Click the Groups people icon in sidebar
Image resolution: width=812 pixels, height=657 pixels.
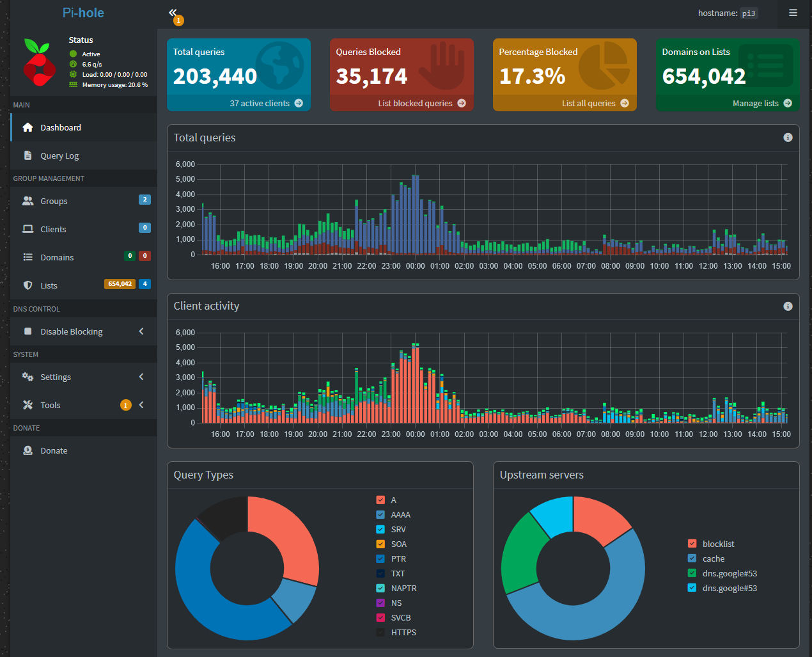(27, 201)
